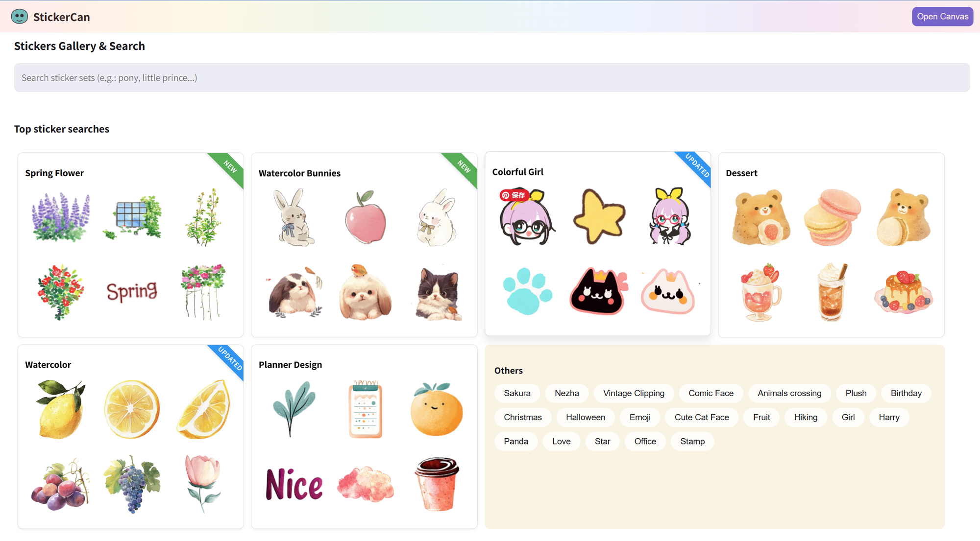Open the Stamp tag

pyautogui.click(x=692, y=441)
